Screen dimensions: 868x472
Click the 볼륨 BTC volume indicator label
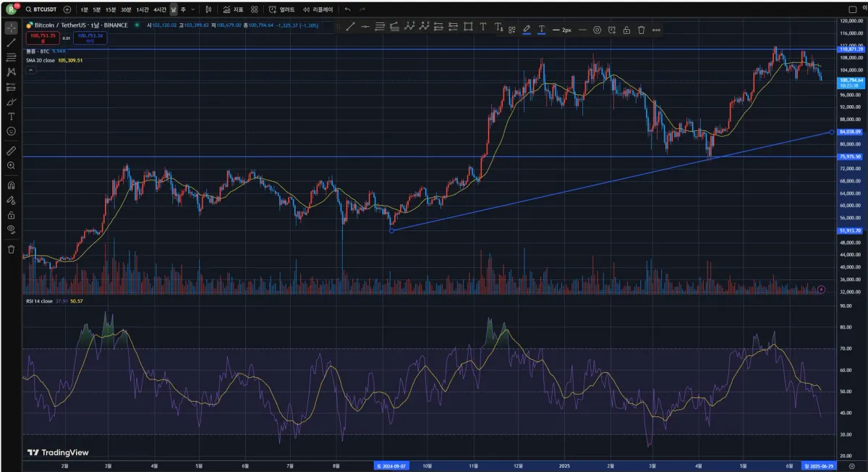(x=38, y=51)
